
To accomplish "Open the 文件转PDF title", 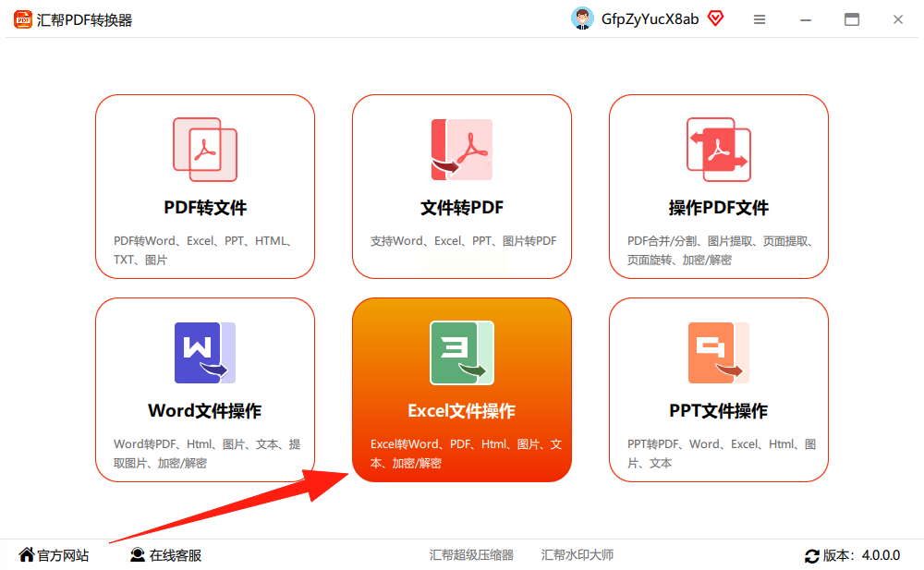I will coord(462,208).
